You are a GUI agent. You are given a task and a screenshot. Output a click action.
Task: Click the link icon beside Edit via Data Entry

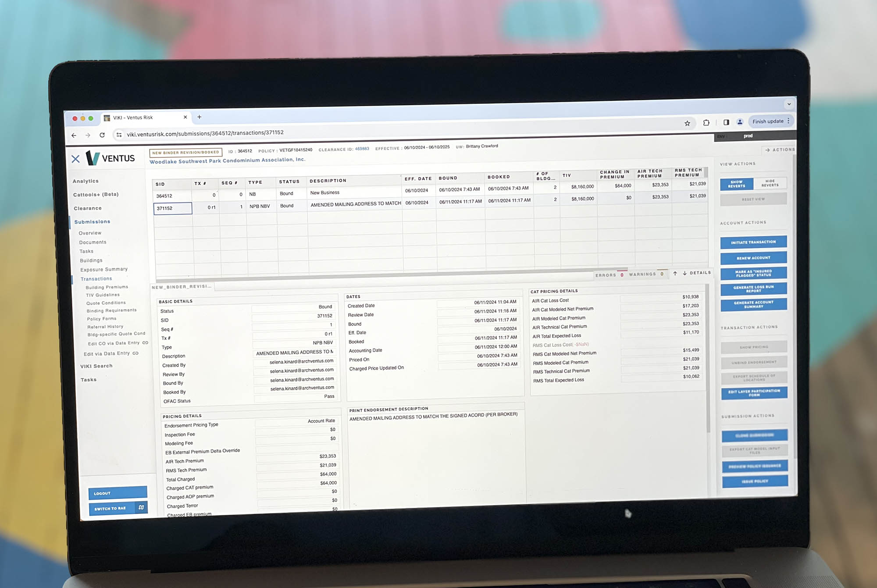coord(135,353)
